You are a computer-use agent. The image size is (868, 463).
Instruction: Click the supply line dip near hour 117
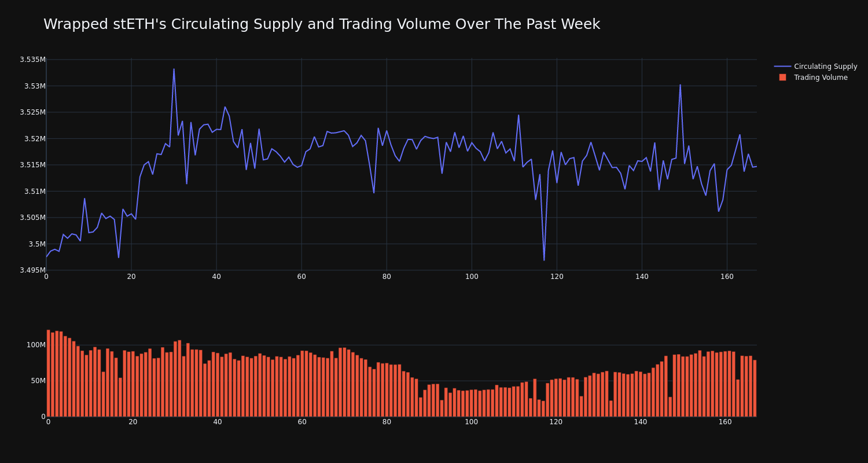(x=544, y=260)
